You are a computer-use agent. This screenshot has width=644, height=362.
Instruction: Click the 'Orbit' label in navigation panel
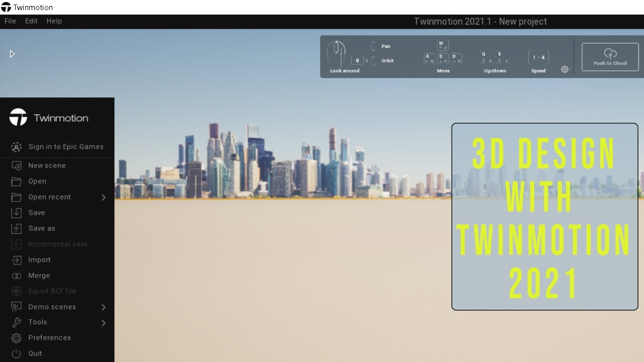tap(387, 61)
